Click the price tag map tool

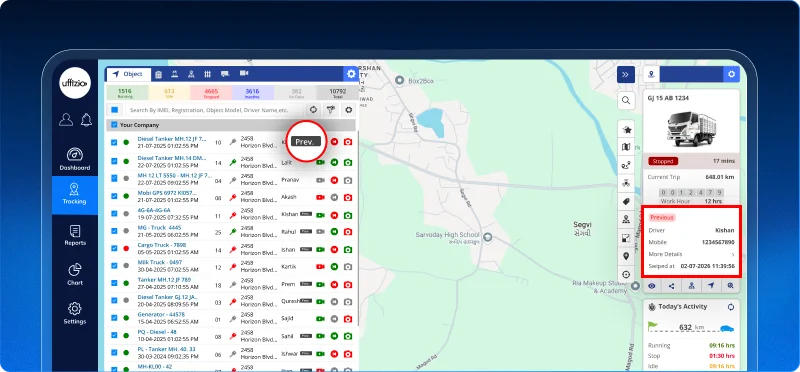point(627,202)
